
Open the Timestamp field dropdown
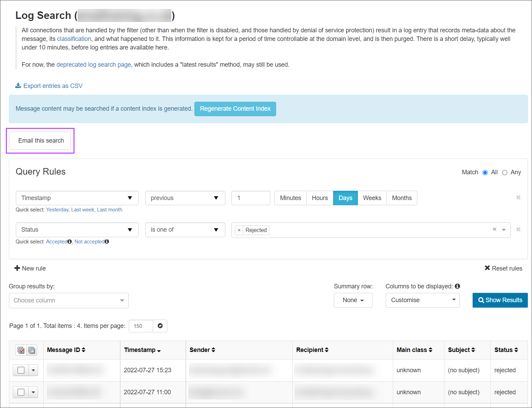(77, 198)
